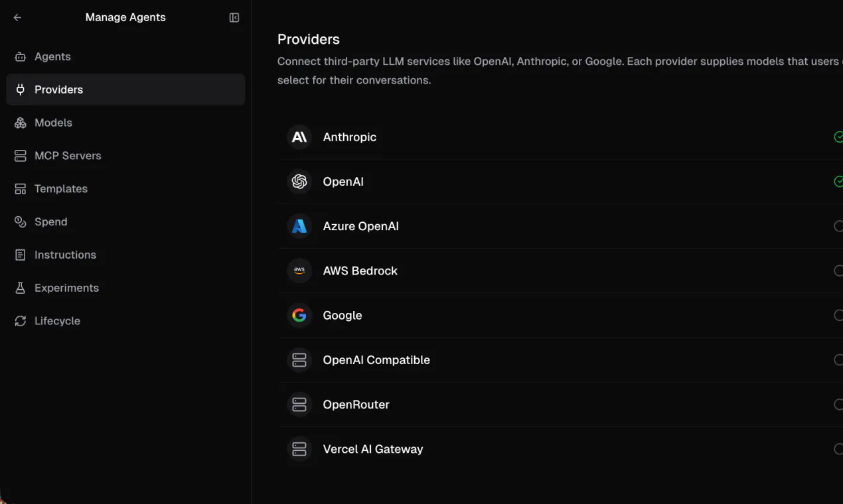This screenshot has width=843, height=504.
Task: Click the Lifecycle refresh icon
Action: tap(21, 321)
